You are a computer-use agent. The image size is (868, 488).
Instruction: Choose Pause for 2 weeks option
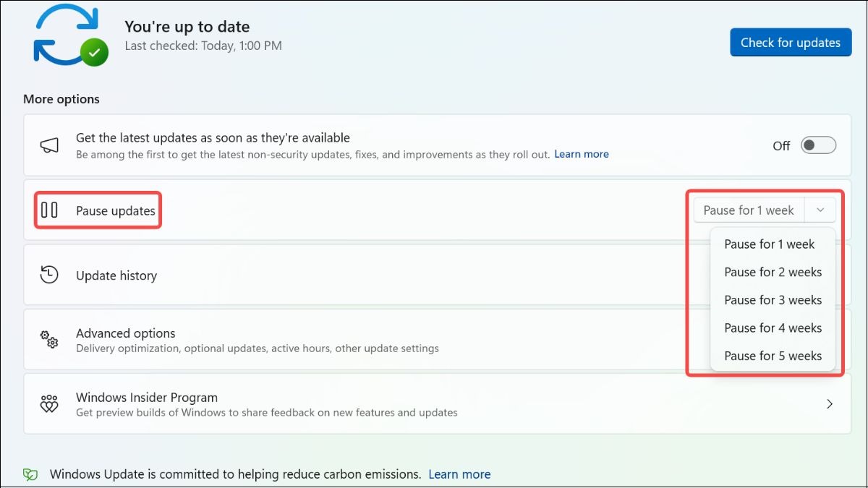[773, 273]
